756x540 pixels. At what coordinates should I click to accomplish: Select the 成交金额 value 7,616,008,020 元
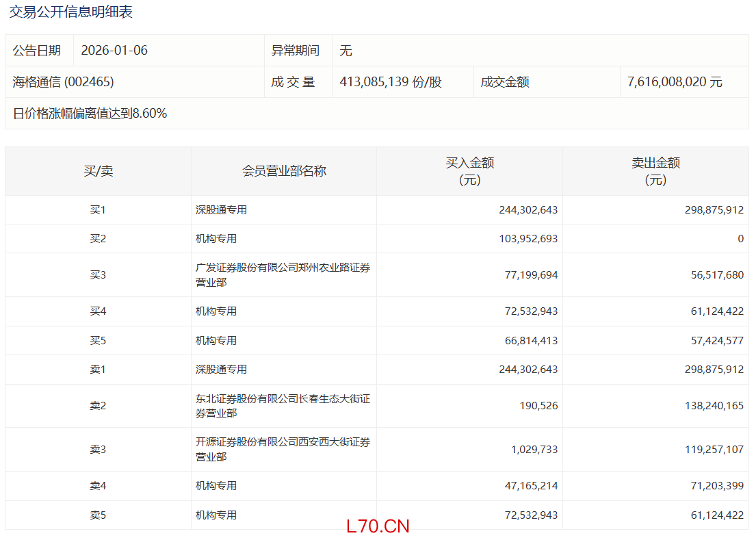click(675, 82)
